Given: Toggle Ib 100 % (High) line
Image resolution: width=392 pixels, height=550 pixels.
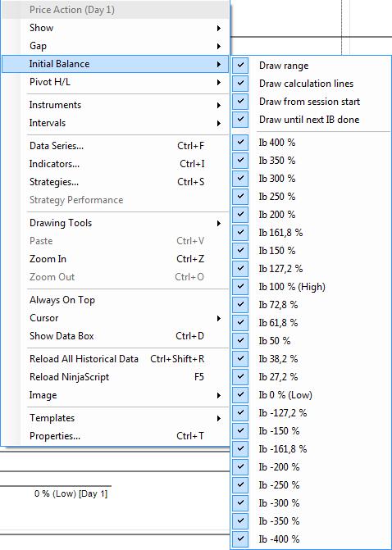Looking at the screenshot, I should coord(311,287).
